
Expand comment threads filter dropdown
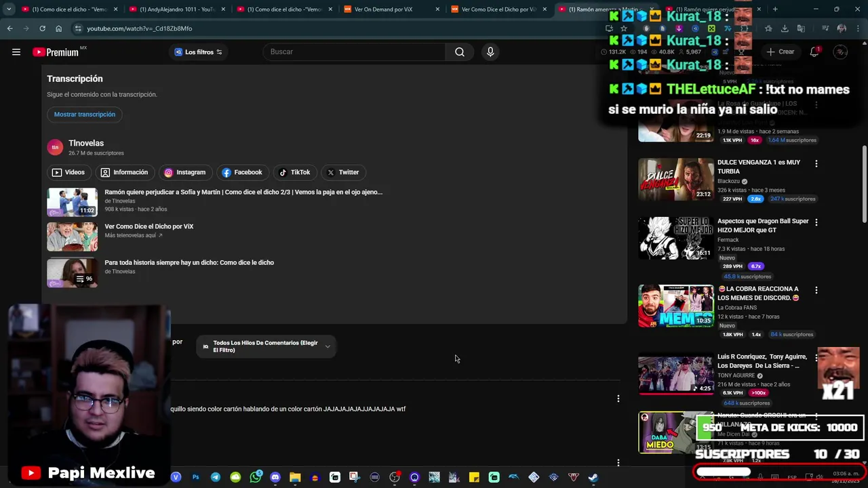pyautogui.click(x=267, y=346)
